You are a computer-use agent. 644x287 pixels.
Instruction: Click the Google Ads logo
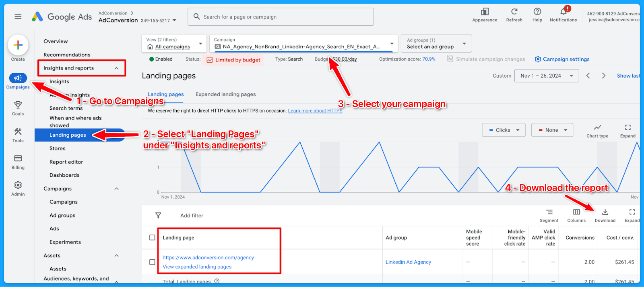(62, 16)
